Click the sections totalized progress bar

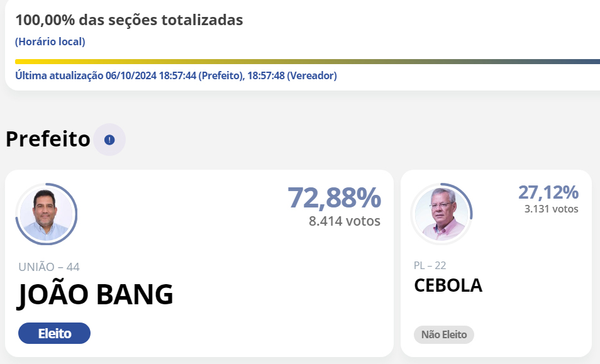[x=307, y=62]
